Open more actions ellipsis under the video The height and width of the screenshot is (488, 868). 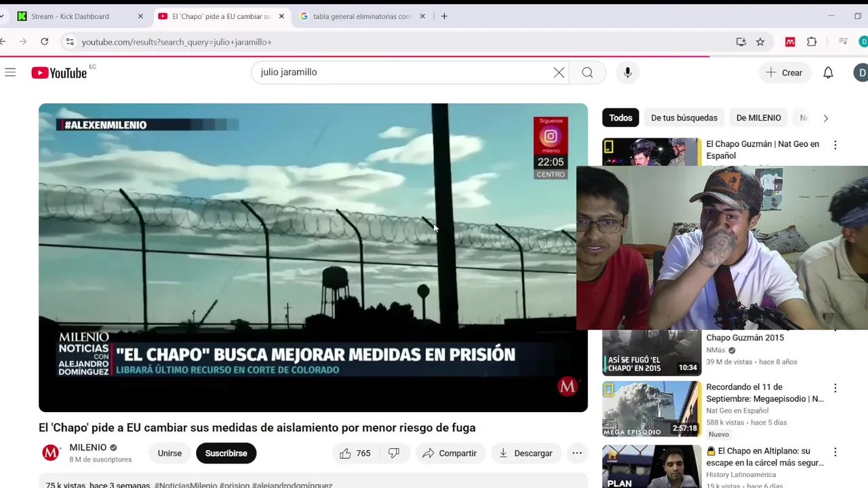pyautogui.click(x=577, y=453)
